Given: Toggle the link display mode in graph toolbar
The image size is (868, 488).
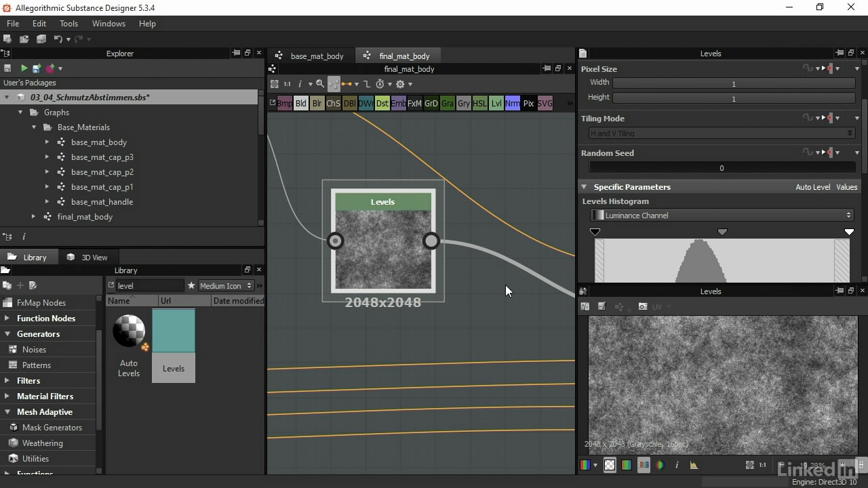Looking at the screenshot, I should 334,84.
